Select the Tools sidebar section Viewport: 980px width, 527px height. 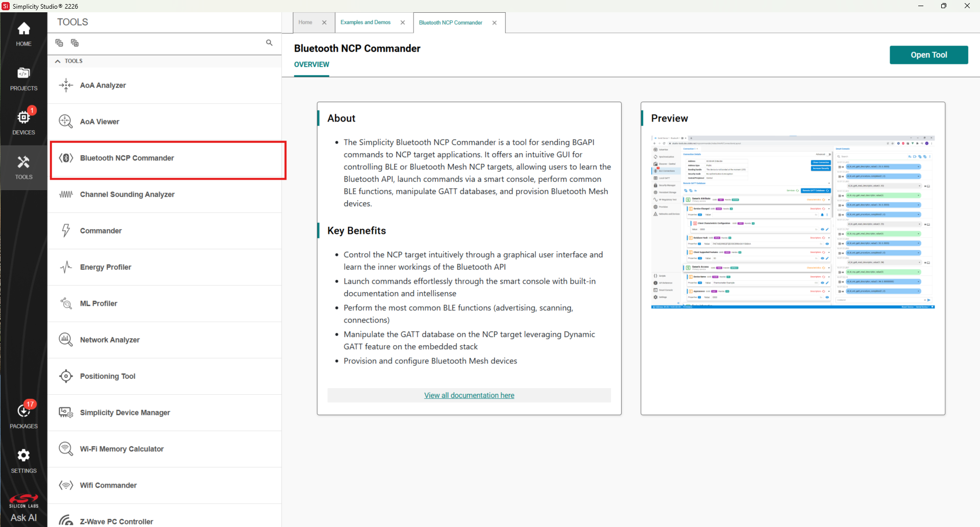point(23,167)
